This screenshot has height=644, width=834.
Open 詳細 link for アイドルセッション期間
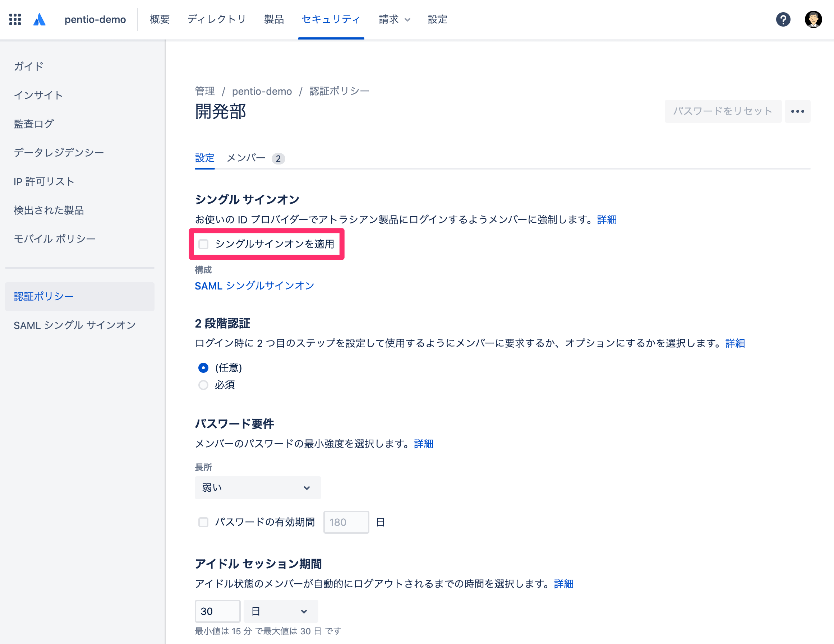(564, 584)
